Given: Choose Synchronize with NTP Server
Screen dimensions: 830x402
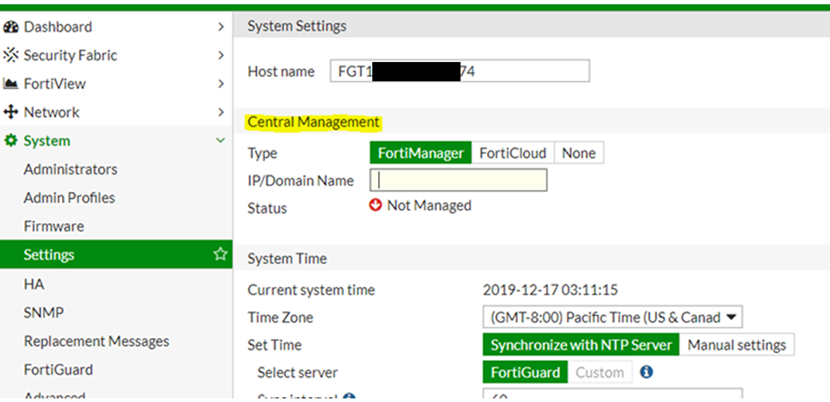Looking at the screenshot, I should pos(581,345).
